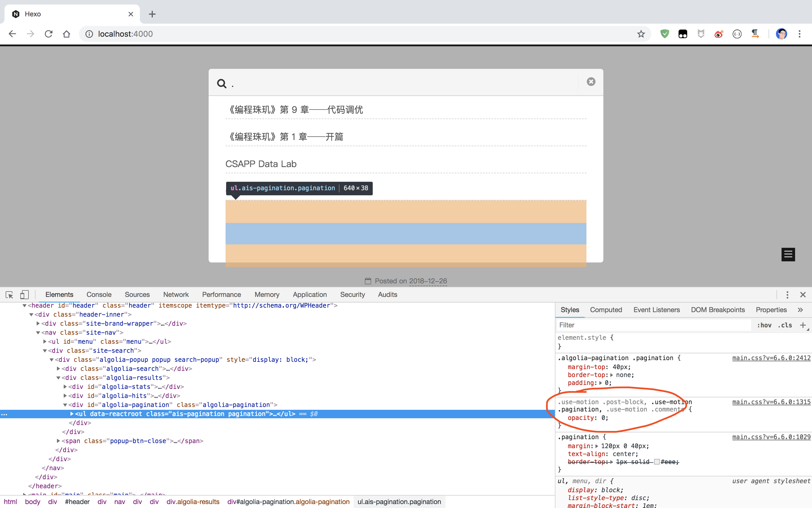Image resolution: width=812 pixels, height=508 pixels.
Task: Open the Computed styles tab
Action: coord(606,310)
